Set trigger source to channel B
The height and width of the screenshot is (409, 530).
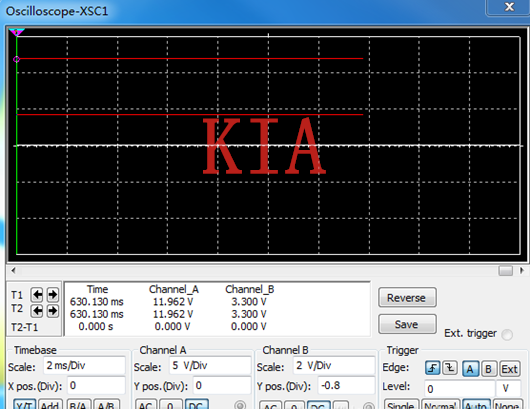tap(488, 369)
